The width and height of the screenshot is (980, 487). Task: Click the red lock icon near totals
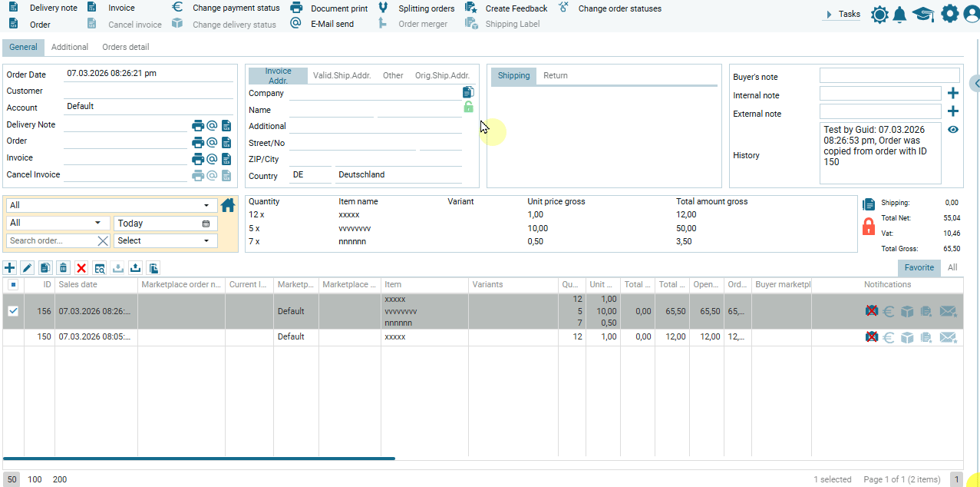[x=869, y=226]
